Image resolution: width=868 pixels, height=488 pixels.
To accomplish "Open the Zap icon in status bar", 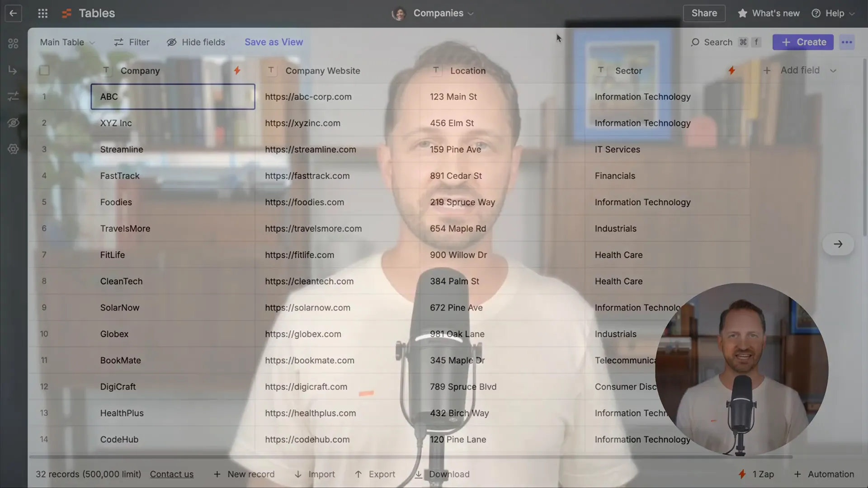I will tap(741, 474).
